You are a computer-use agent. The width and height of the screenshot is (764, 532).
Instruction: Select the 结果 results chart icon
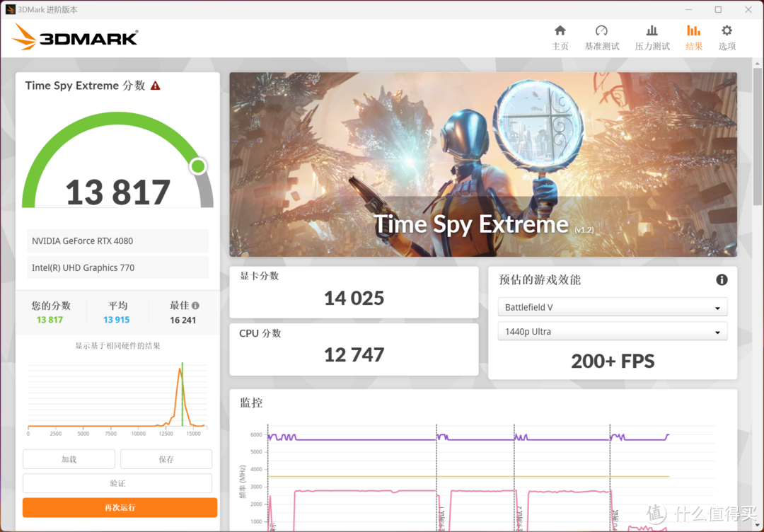[x=693, y=30]
